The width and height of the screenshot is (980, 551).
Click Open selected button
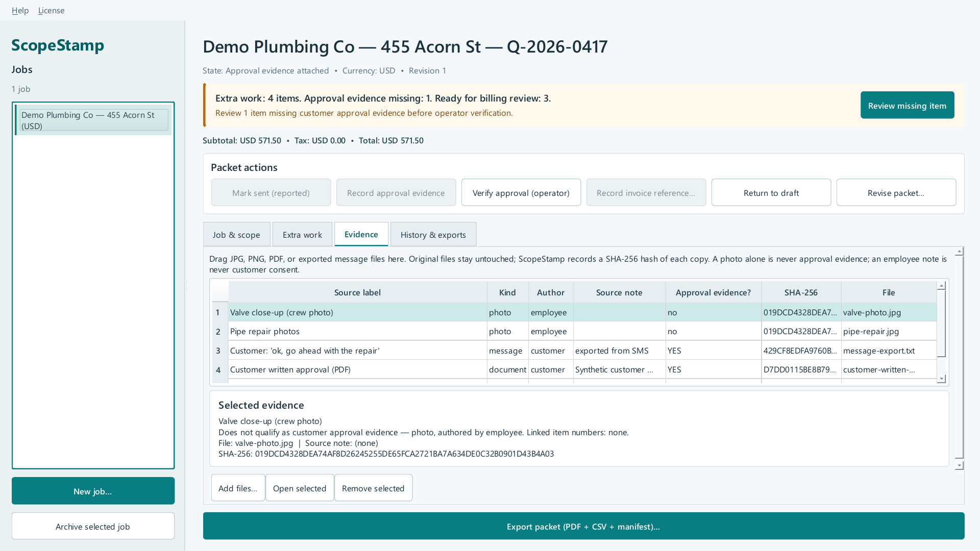(x=300, y=488)
